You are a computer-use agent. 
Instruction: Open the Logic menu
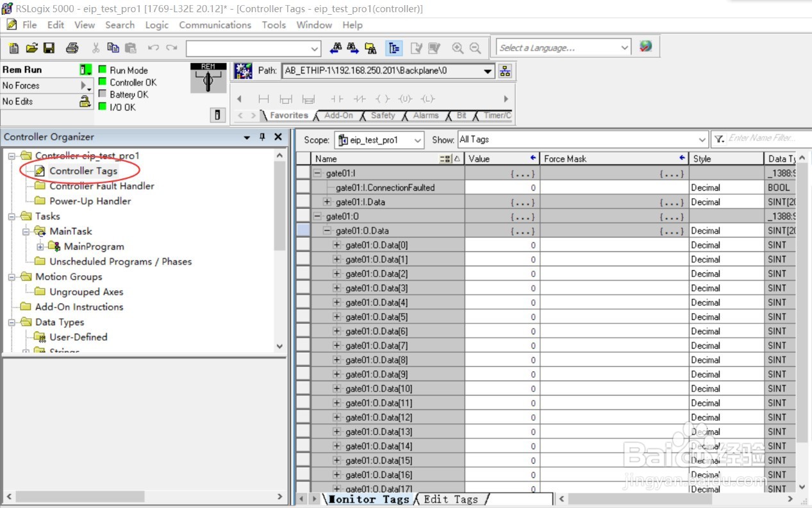(156, 25)
